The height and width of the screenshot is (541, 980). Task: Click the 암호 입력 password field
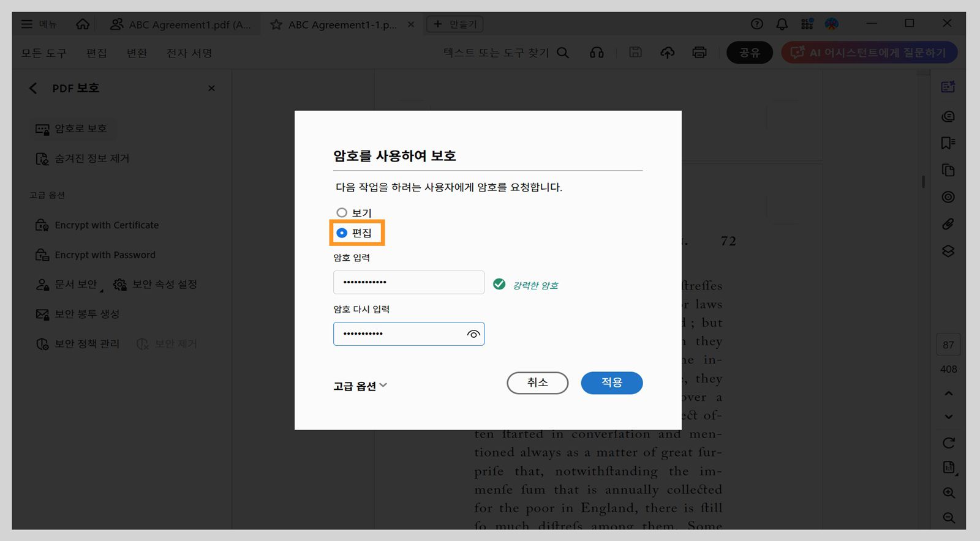(409, 282)
